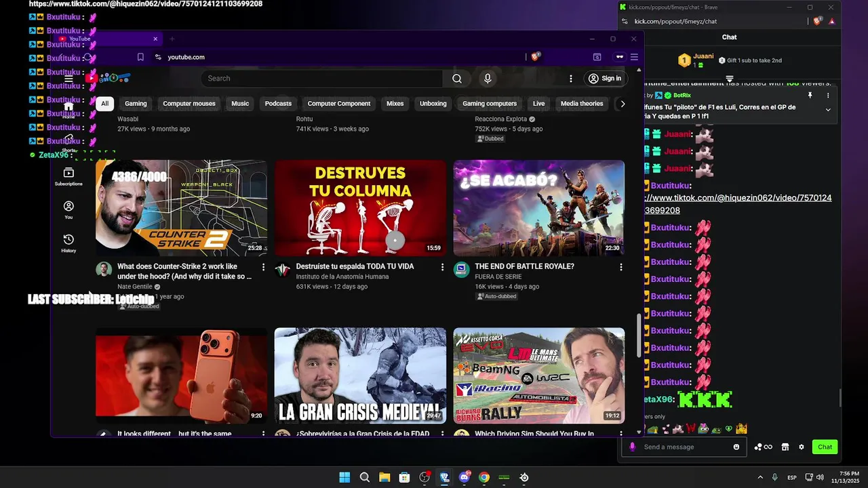868x488 pixels.
Task: Open the YouTube hamburger guide menu
Action: (x=68, y=79)
